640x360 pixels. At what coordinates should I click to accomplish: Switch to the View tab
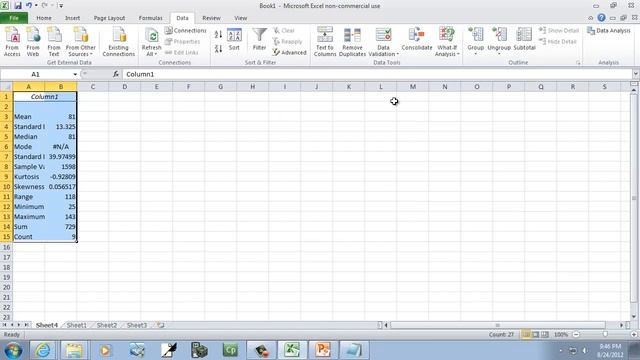point(240,18)
